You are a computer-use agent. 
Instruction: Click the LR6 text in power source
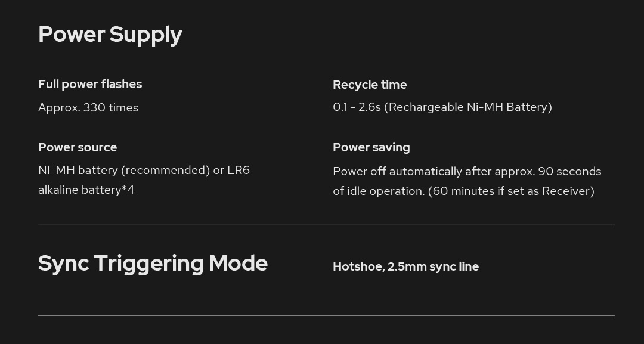pyautogui.click(x=238, y=171)
